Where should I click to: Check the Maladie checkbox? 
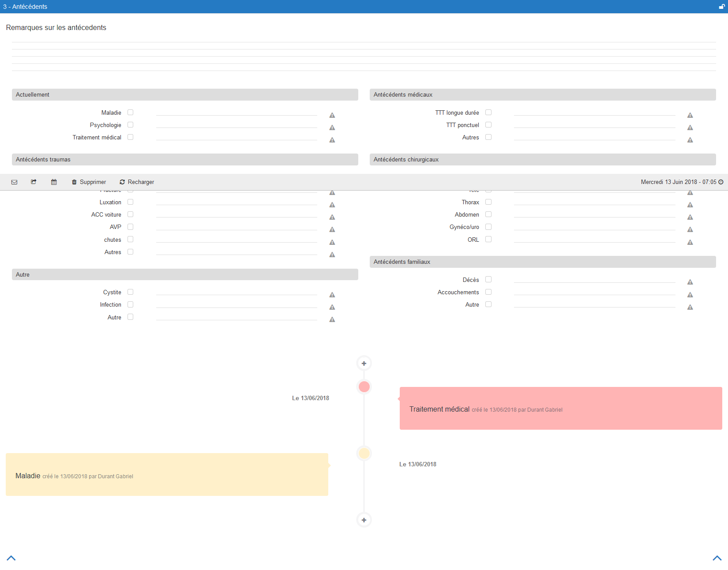pos(130,112)
